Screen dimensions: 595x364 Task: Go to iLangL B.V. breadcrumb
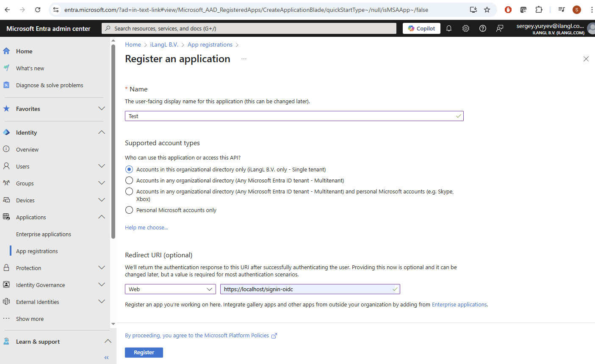pos(164,44)
